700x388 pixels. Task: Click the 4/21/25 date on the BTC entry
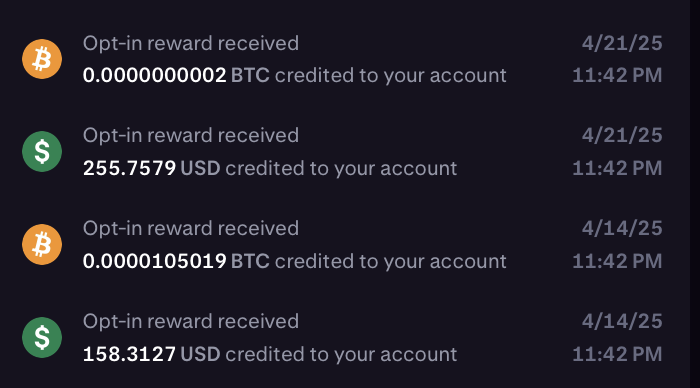coord(622,43)
